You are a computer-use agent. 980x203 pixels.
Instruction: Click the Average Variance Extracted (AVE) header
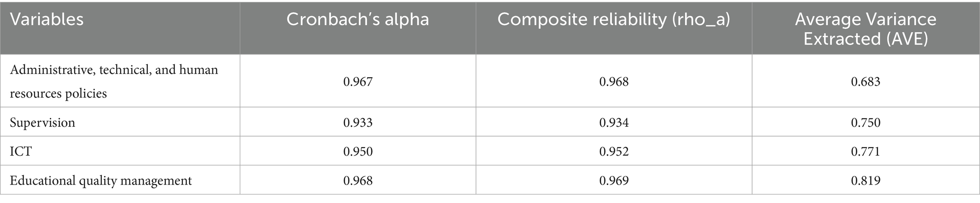(865, 29)
